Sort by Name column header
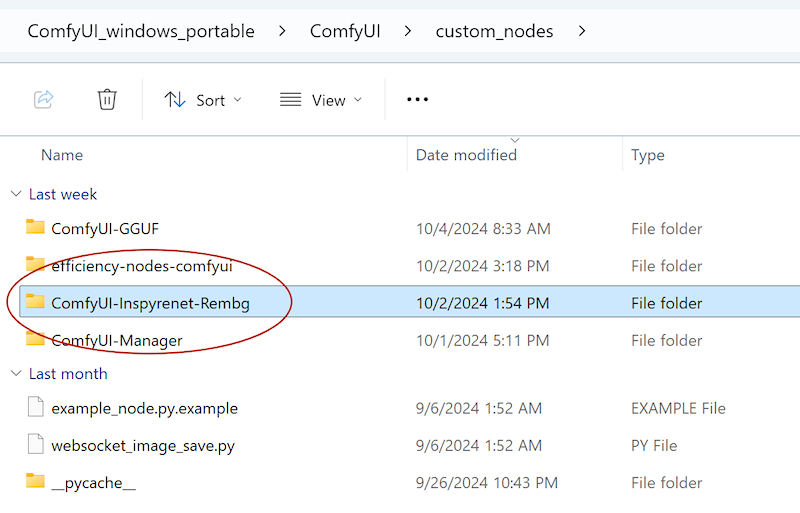800x513 pixels. pos(62,155)
